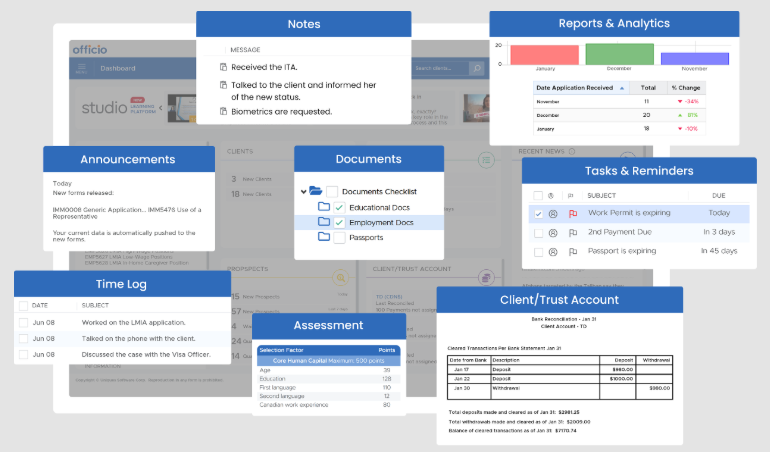Select the 'Work Permit is expiring' task text

click(x=629, y=213)
